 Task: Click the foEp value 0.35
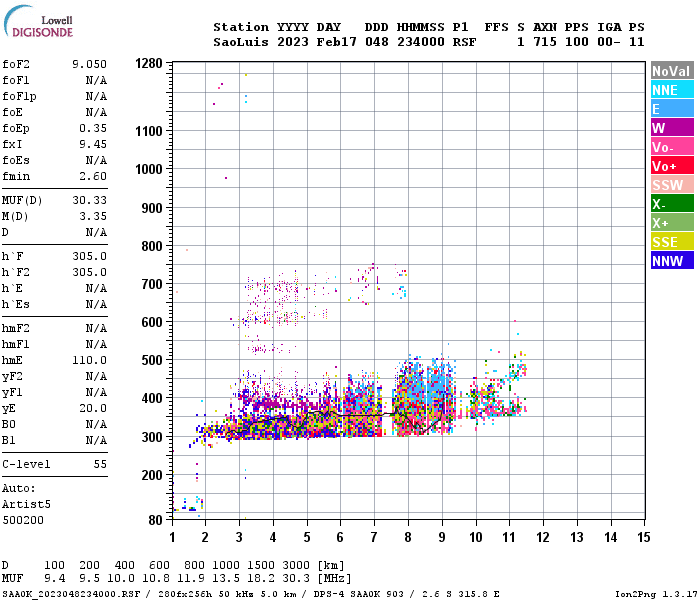click(x=93, y=128)
